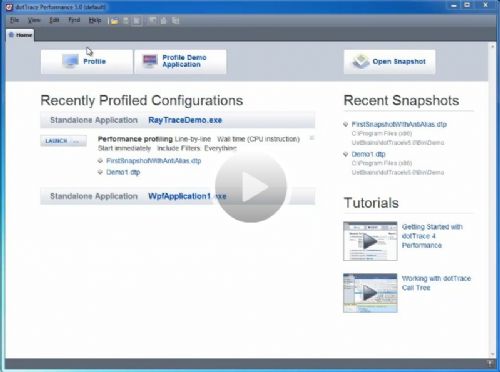The width and height of the screenshot is (500, 372).
Task: Launch the RayTraceDemo profiling configuration
Action: point(63,141)
